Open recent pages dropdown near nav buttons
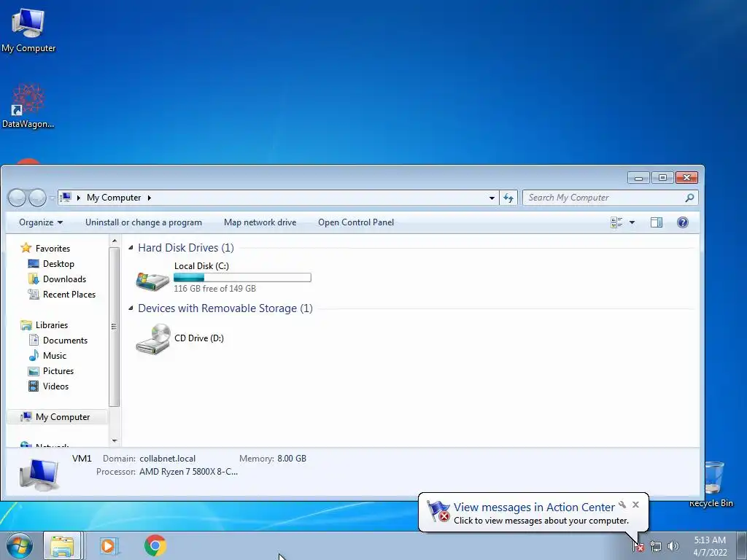 (52, 198)
